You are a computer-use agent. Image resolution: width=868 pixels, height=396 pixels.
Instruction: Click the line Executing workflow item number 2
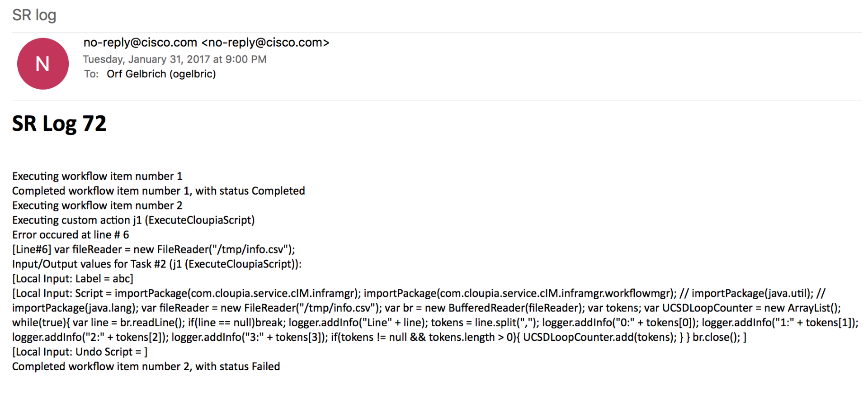point(97,205)
